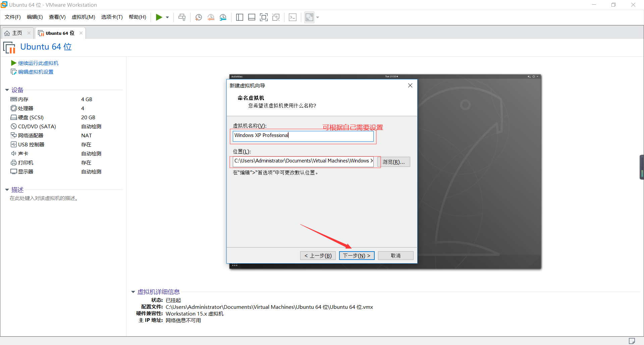Click the USB 控制器 device icon
This screenshot has height=345, width=644.
pos(14,144)
